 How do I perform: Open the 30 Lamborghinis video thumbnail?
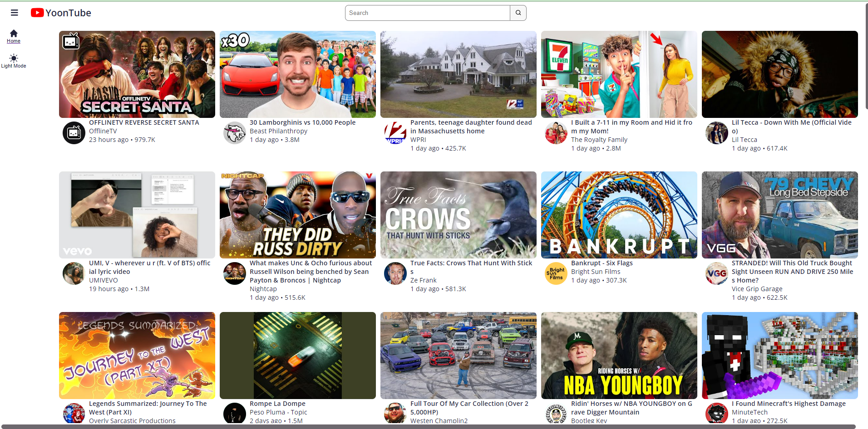297,74
